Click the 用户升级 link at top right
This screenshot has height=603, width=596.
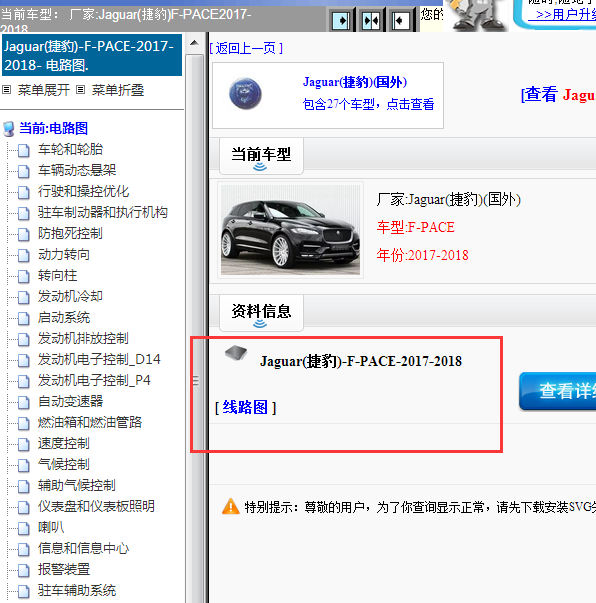[562, 15]
